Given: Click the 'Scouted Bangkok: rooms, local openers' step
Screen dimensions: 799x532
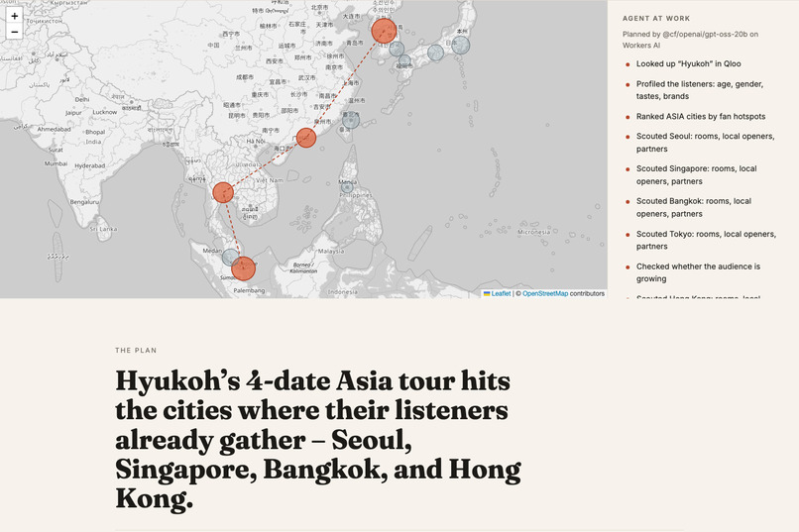Looking at the screenshot, I should pos(694,208).
